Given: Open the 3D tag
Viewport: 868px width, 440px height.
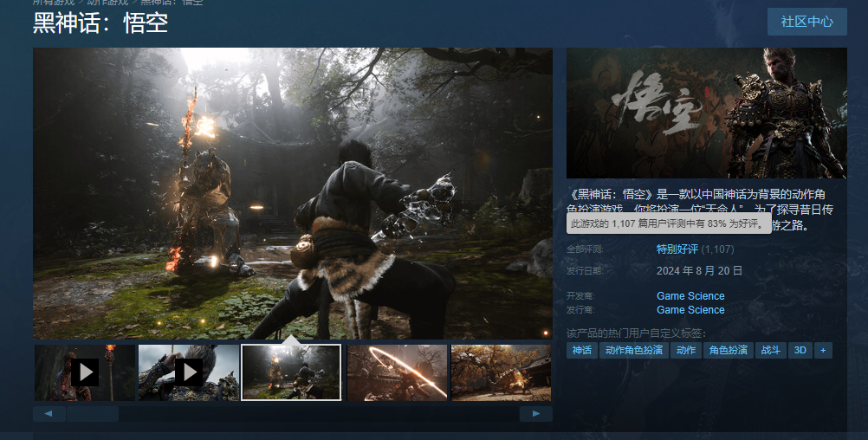Looking at the screenshot, I should tap(800, 350).
